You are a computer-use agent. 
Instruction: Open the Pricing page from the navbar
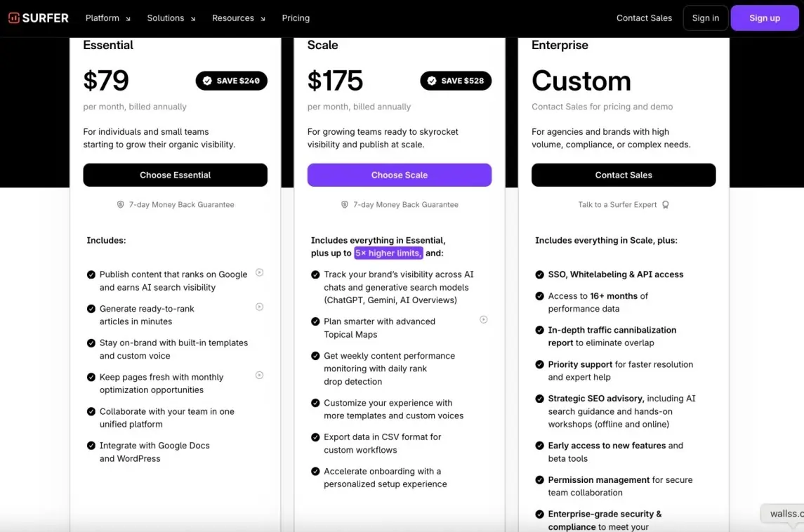[x=296, y=18]
